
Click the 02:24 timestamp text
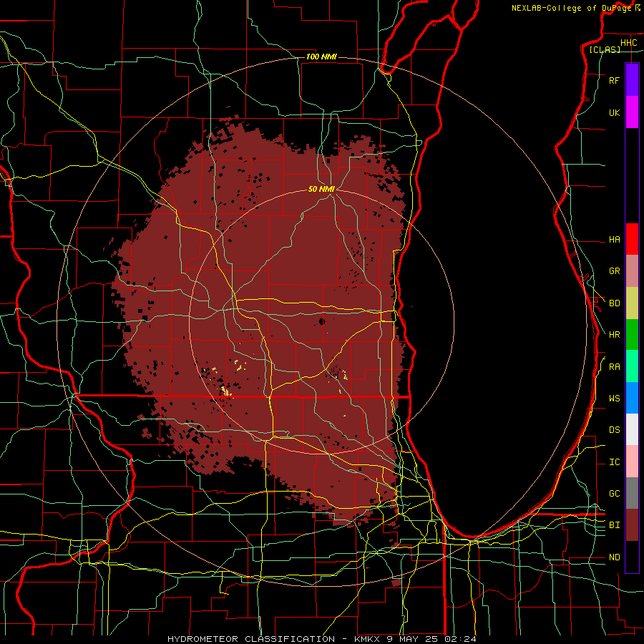click(460, 639)
